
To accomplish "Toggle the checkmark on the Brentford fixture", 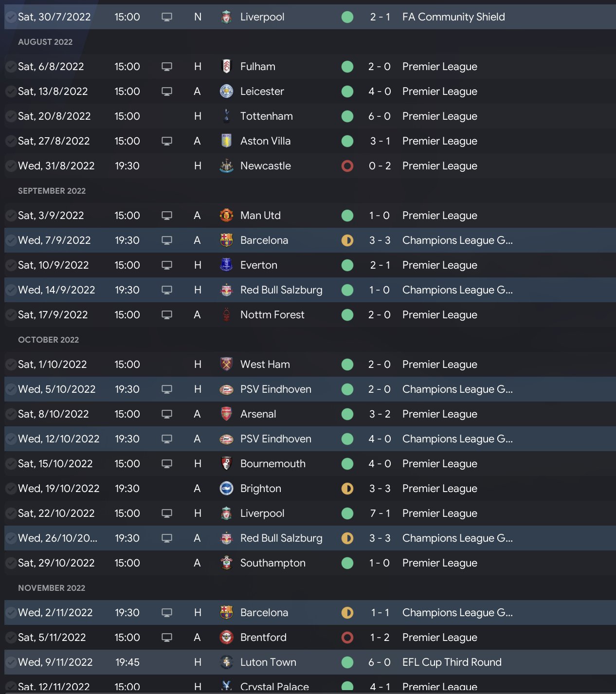I will pyautogui.click(x=11, y=638).
